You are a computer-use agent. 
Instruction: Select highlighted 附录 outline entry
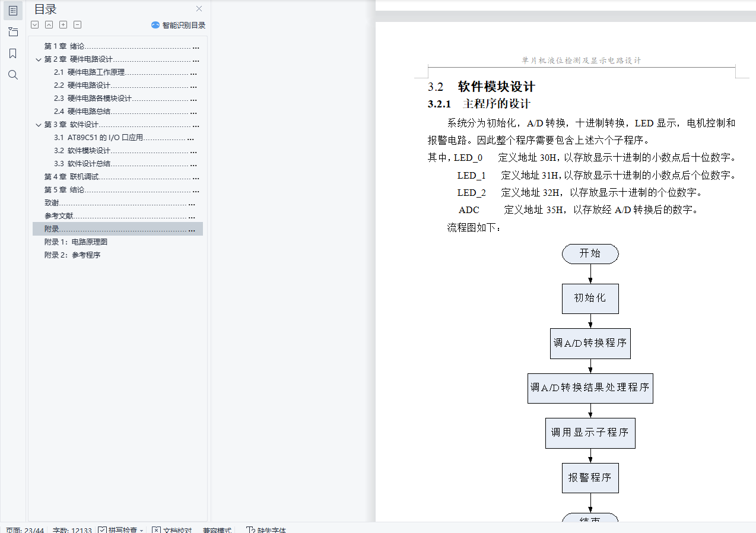[117, 229]
